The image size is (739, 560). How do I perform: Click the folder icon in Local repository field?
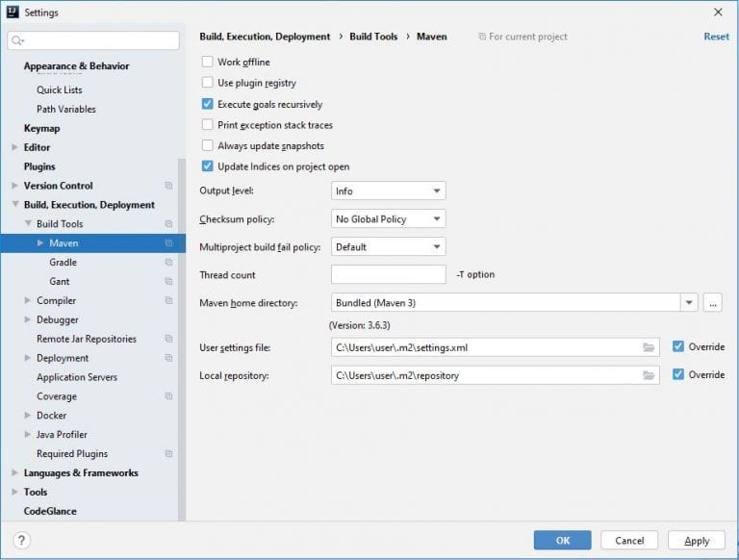pyautogui.click(x=649, y=375)
